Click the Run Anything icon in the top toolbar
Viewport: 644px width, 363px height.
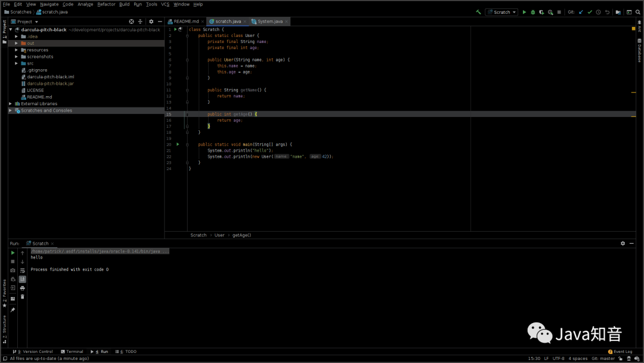pyautogui.click(x=629, y=12)
